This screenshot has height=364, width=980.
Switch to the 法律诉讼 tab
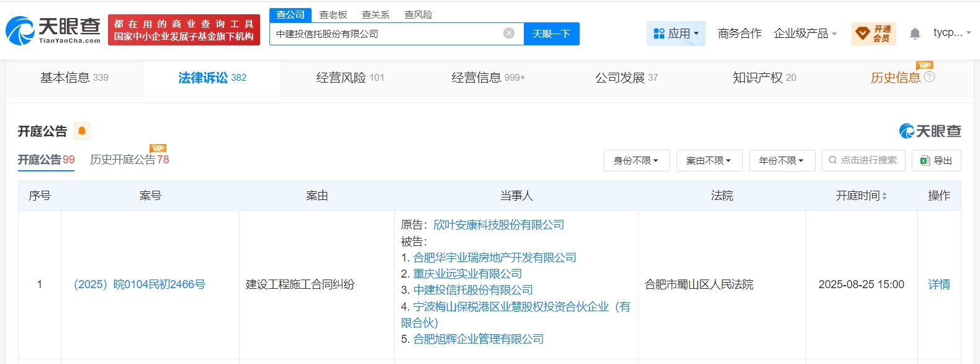[x=212, y=78]
